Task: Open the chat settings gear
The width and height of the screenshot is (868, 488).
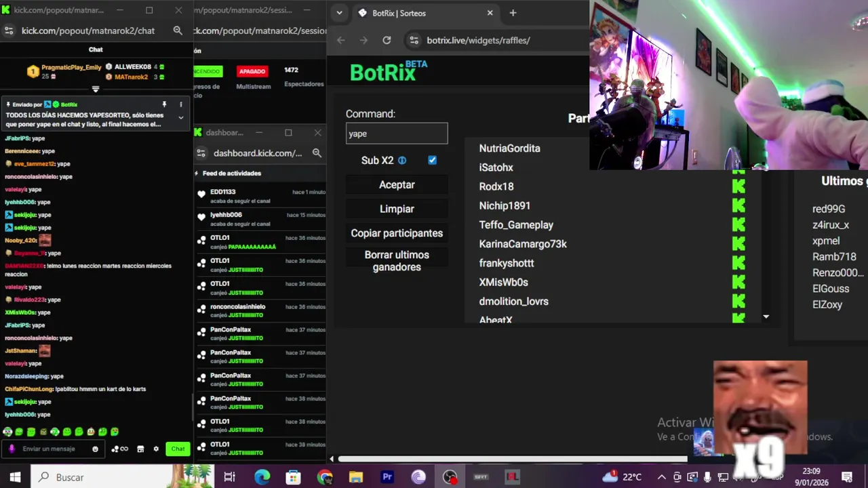Action: click(x=156, y=449)
